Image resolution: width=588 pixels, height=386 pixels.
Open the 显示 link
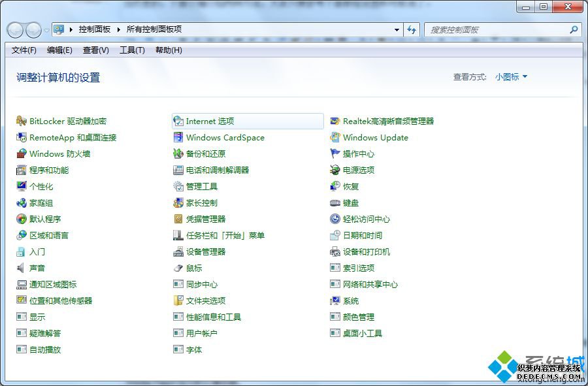point(37,317)
